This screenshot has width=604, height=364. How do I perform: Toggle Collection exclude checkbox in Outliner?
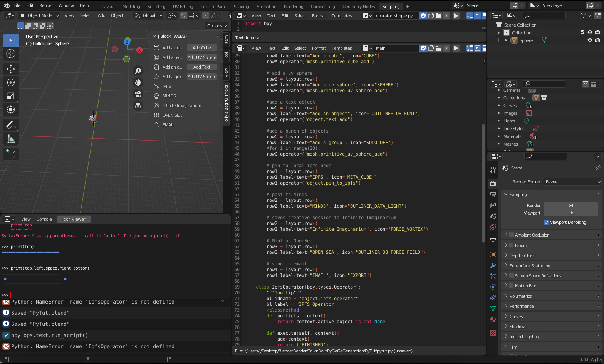(x=582, y=32)
